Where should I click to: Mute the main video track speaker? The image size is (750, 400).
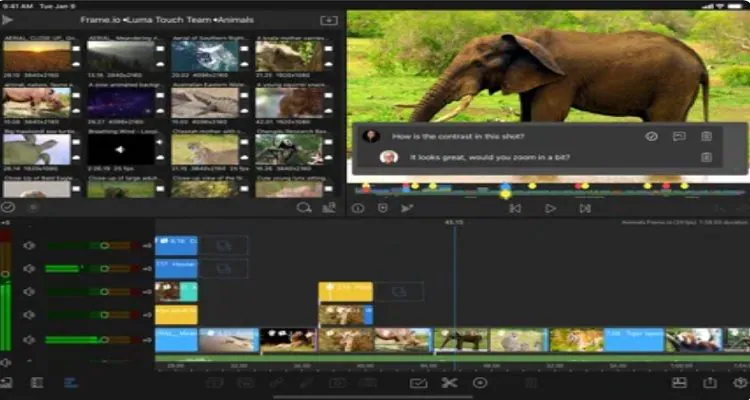coord(29,340)
